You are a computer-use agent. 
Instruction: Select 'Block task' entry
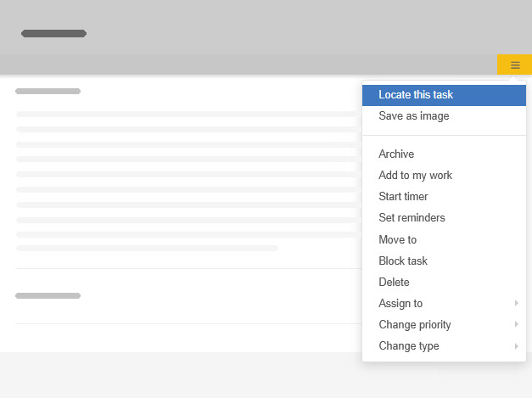click(403, 261)
